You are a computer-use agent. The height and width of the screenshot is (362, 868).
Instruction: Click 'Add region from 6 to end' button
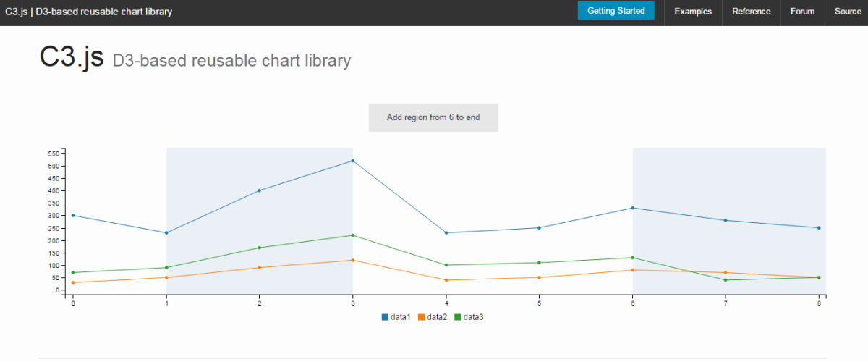(x=433, y=117)
